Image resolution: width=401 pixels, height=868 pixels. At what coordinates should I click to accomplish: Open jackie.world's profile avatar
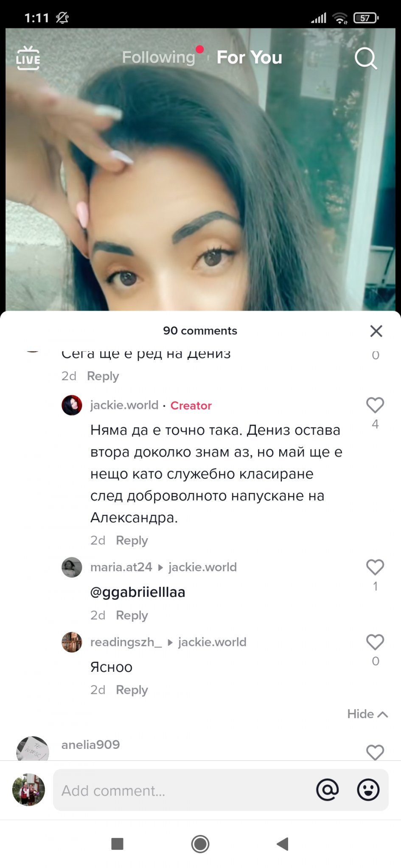click(72, 405)
